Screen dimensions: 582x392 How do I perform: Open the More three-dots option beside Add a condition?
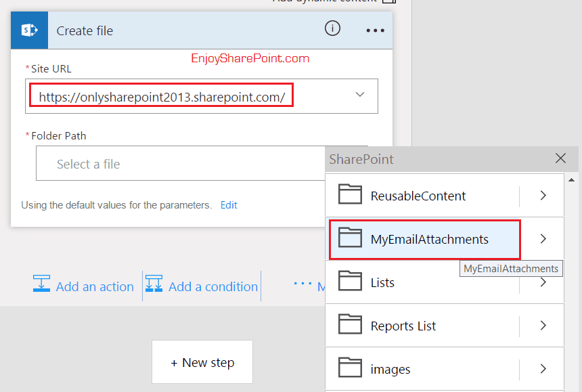pos(303,284)
